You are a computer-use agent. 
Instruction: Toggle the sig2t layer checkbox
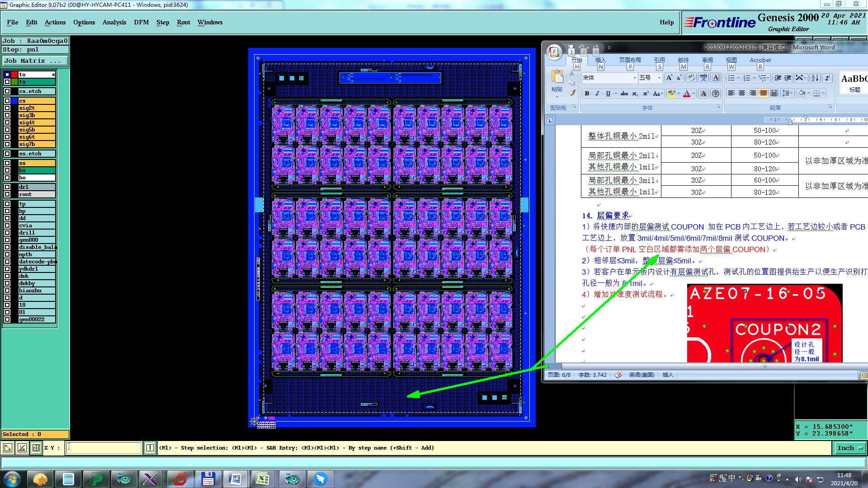click(7, 108)
